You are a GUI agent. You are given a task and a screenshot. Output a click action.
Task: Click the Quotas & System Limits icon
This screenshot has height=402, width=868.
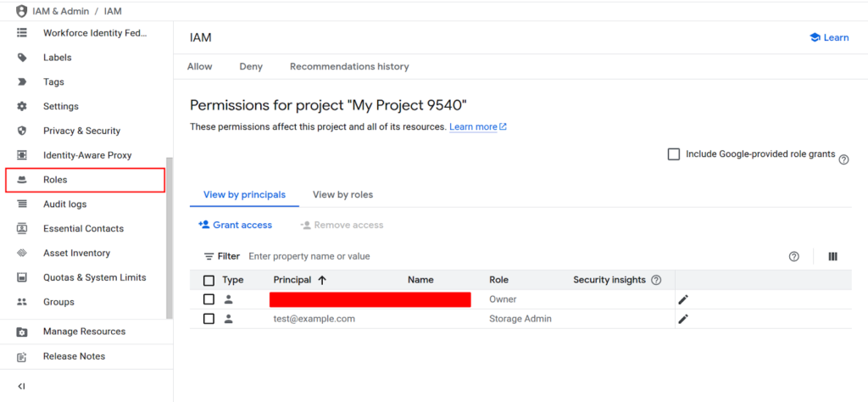click(x=21, y=277)
